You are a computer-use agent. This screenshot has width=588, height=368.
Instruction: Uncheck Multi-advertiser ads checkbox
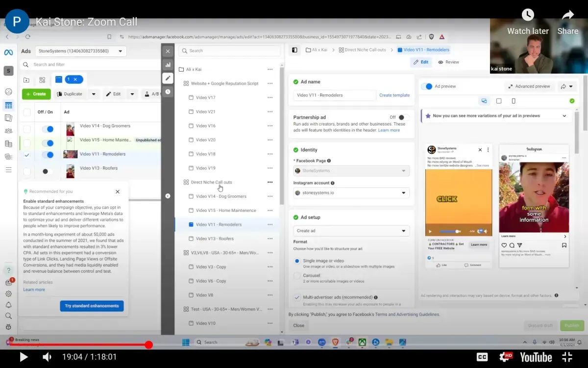(x=297, y=297)
